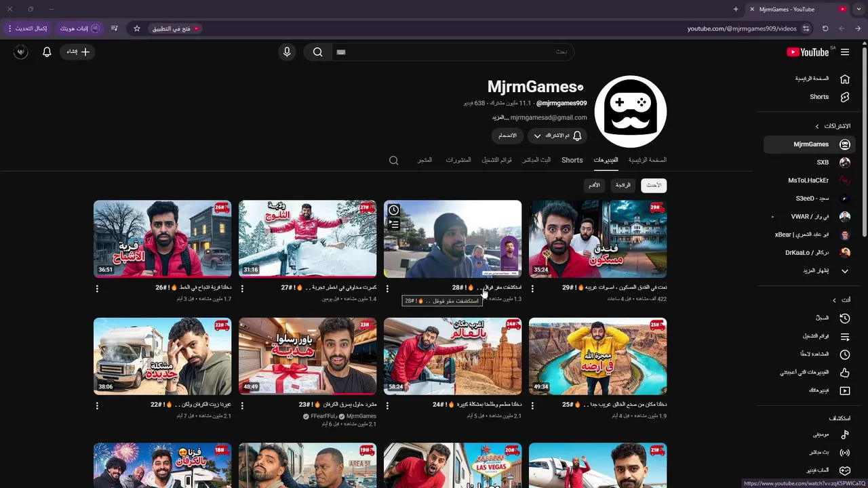Click the MjrmGames channel avatar

pyautogui.click(x=630, y=111)
